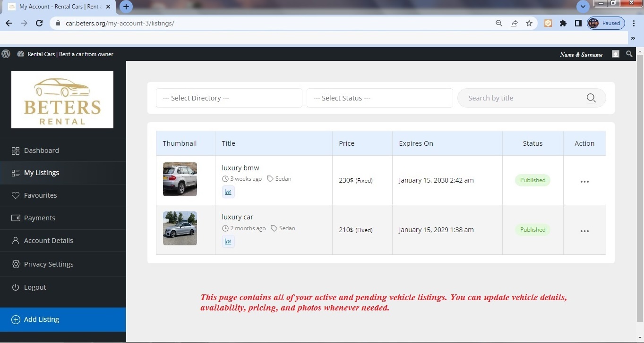
Task: Click the WordPress logo in admin bar
Action: [6, 54]
